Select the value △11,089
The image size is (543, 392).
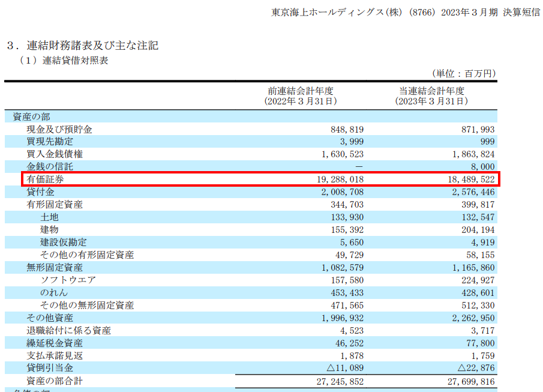(x=345, y=368)
